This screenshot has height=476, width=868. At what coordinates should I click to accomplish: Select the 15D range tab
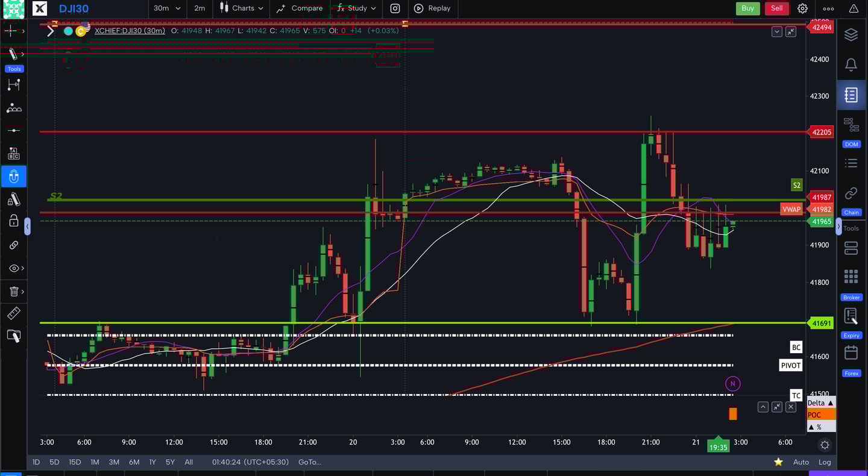pyautogui.click(x=75, y=462)
